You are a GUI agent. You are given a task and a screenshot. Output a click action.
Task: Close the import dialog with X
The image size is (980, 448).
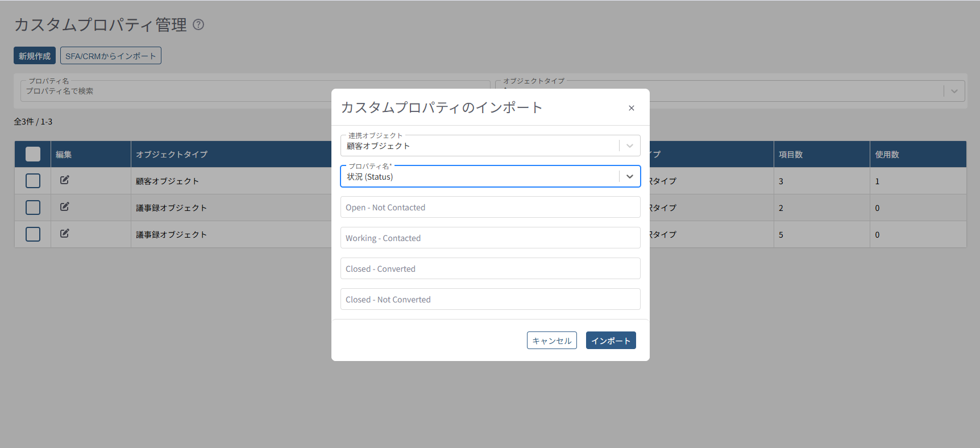631,108
